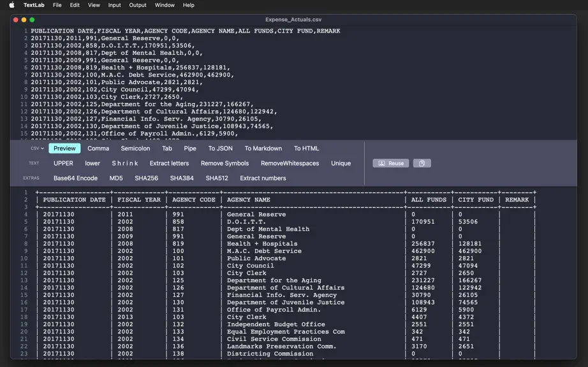Apply UPPER text transform
This screenshot has width=588, height=367.
click(x=63, y=163)
